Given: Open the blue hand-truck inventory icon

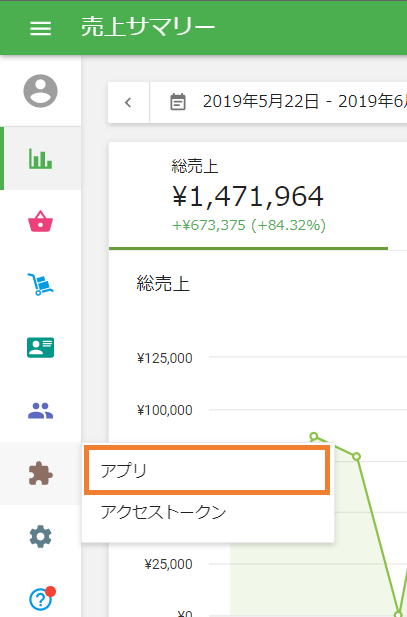Looking at the screenshot, I should 41,284.
